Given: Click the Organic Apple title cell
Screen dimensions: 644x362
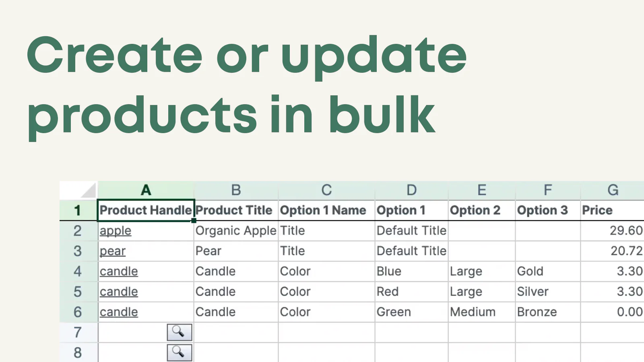Looking at the screenshot, I should click(x=236, y=231).
